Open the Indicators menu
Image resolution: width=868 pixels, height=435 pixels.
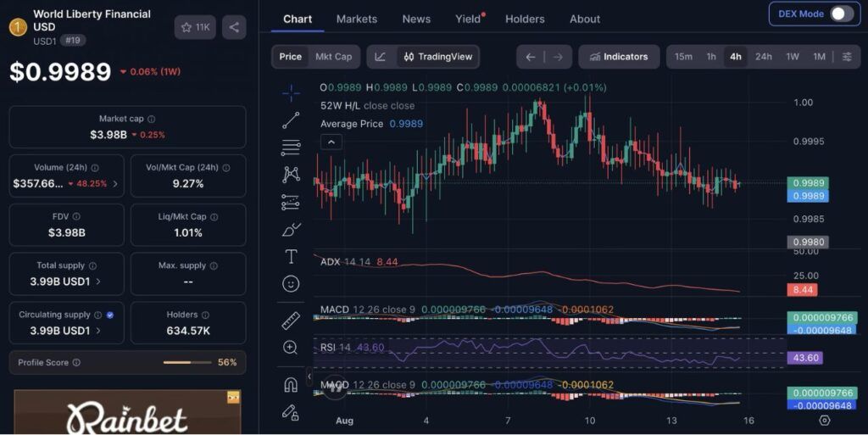tap(619, 57)
